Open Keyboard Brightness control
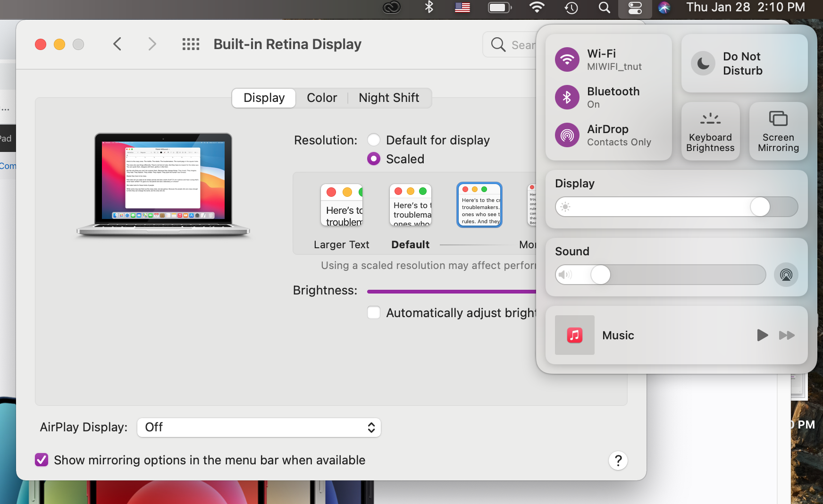The width and height of the screenshot is (823, 504). tap(710, 131)
